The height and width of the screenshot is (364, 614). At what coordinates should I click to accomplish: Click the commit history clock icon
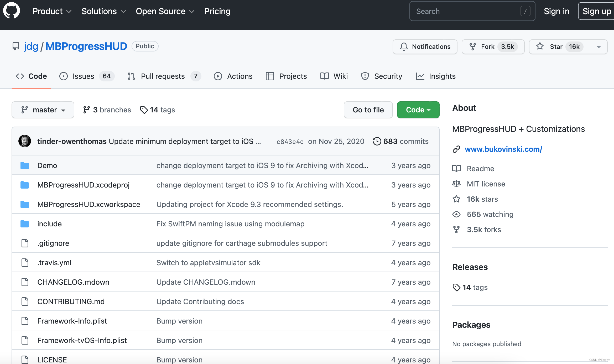pos(377,141)
